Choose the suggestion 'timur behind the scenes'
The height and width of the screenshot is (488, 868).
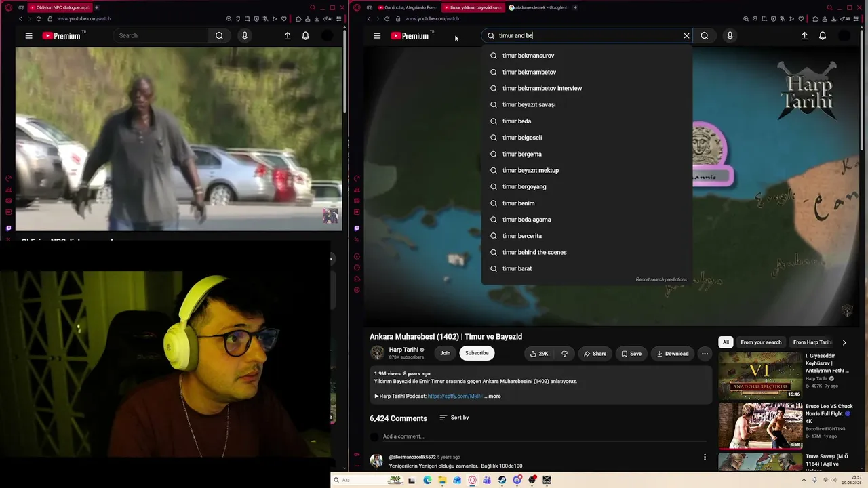click(587, 252)
